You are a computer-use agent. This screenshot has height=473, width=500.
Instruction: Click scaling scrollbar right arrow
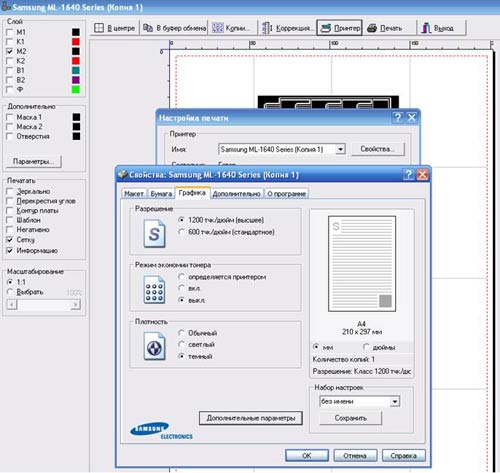(x=76, y=305)
